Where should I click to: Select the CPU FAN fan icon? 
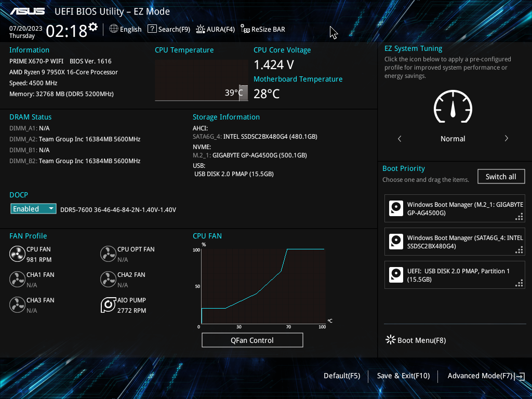(x=17, y=254)
